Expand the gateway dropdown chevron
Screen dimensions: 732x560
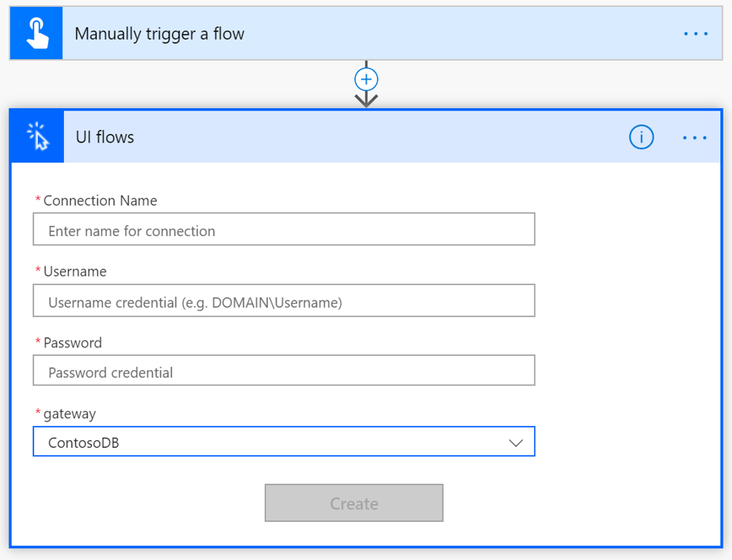click(516, 442)
